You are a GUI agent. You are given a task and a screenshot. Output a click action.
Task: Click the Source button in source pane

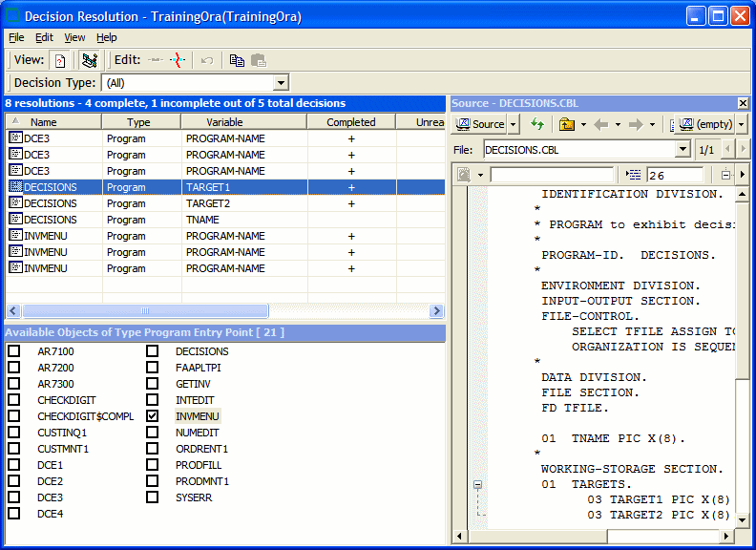480,124
